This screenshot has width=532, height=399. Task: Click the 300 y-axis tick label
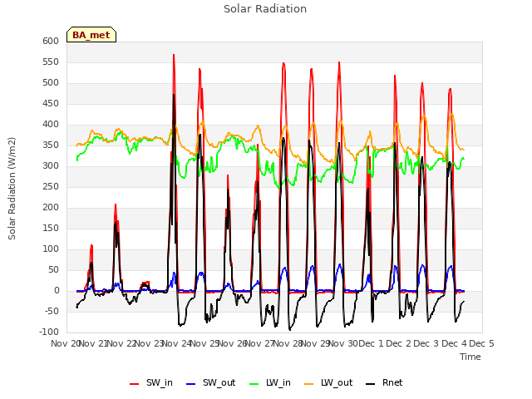pyautogui.click(x=51, y=165)
